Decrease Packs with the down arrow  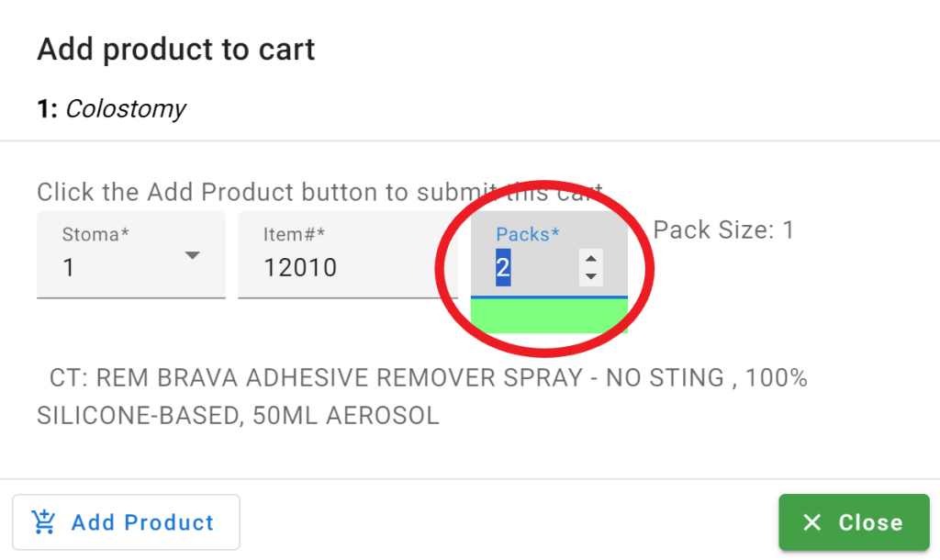pos(590,276)
